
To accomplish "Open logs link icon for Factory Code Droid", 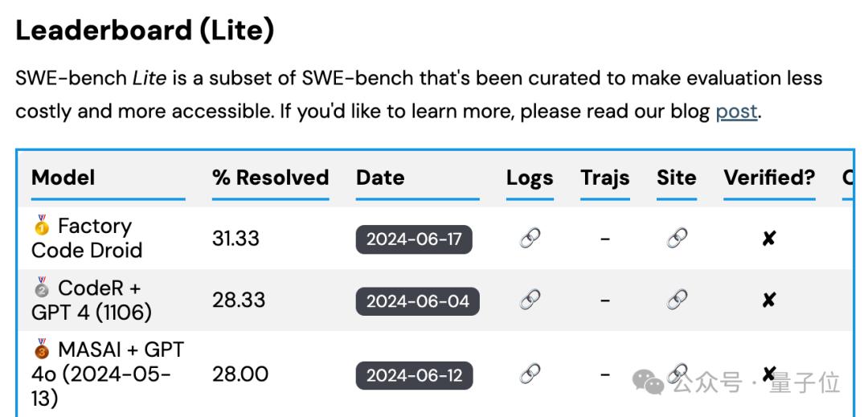I will click(x=530, y=238).
